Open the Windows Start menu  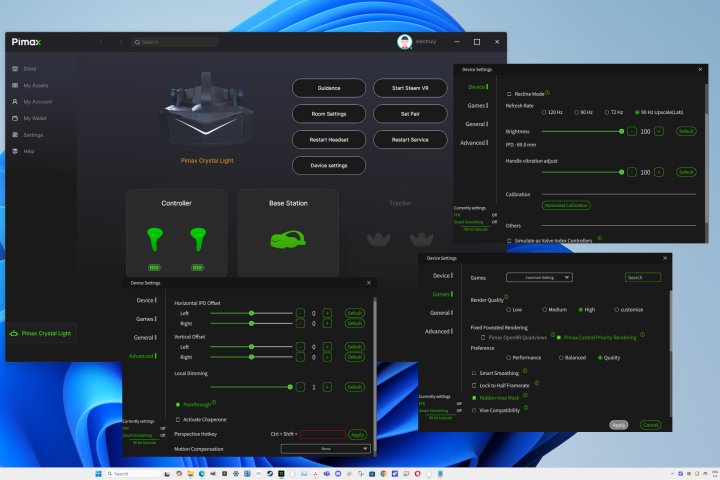(x=99, y=474)
